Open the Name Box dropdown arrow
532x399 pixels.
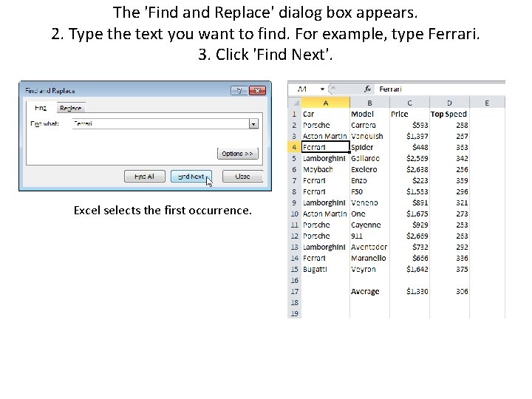[322, 89]
